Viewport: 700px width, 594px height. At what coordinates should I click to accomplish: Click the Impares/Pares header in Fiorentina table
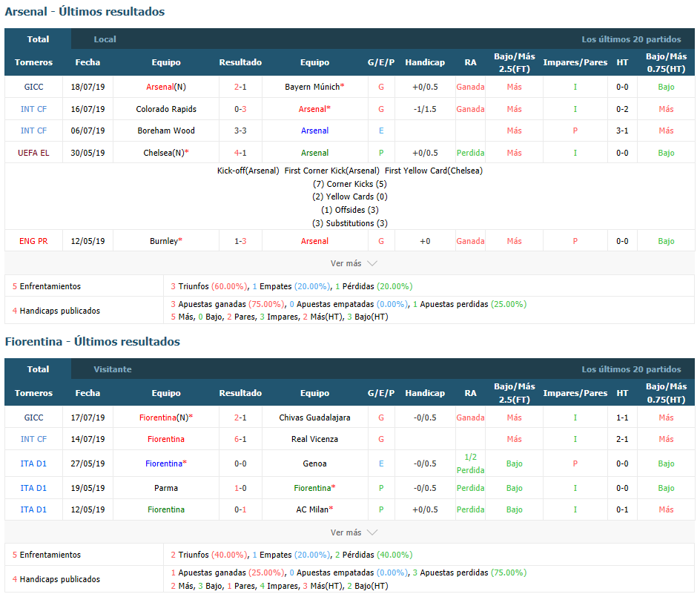[x=575, y=393]
